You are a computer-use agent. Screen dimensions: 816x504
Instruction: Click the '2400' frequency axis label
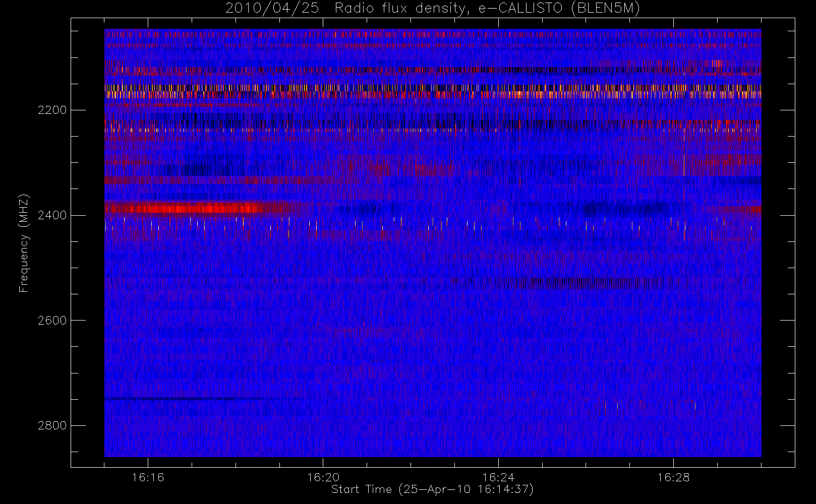click(x=52, y=215)
